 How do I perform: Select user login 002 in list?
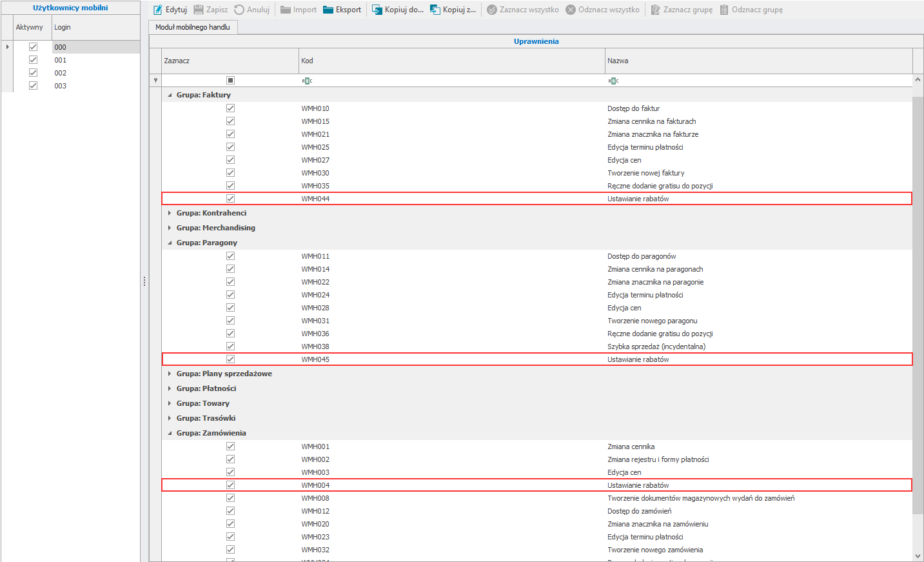pyautogui.click(x=61, y=73)
